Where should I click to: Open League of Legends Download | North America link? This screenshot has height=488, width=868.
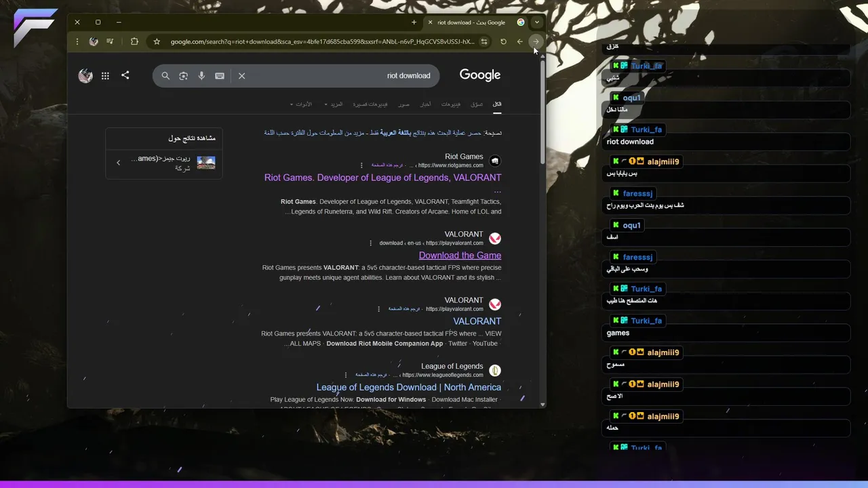click(409, 387)
